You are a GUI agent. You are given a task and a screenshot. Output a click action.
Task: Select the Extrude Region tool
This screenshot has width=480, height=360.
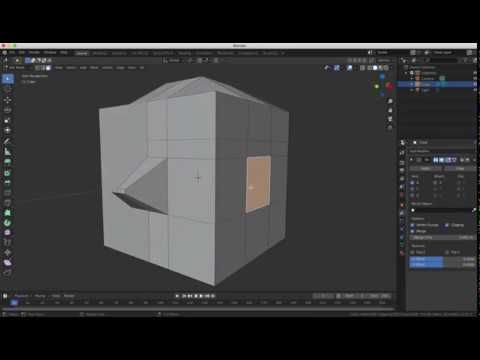coord(7,162)
